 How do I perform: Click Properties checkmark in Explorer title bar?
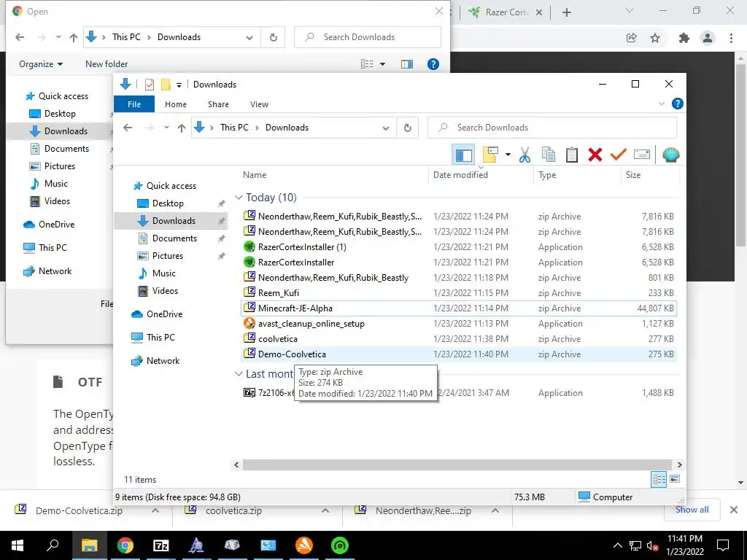click(x=149, y=85)
